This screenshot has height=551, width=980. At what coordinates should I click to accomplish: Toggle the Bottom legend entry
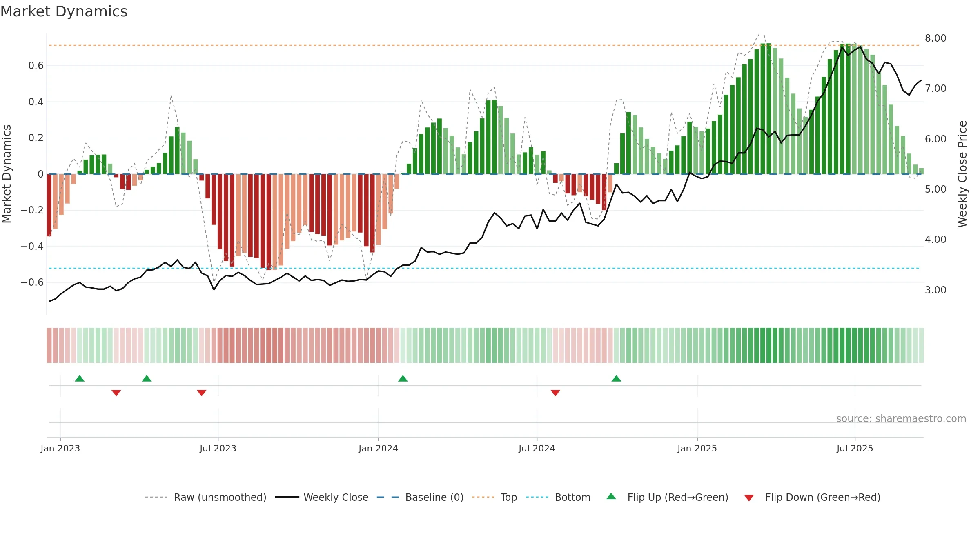point(558,497)
